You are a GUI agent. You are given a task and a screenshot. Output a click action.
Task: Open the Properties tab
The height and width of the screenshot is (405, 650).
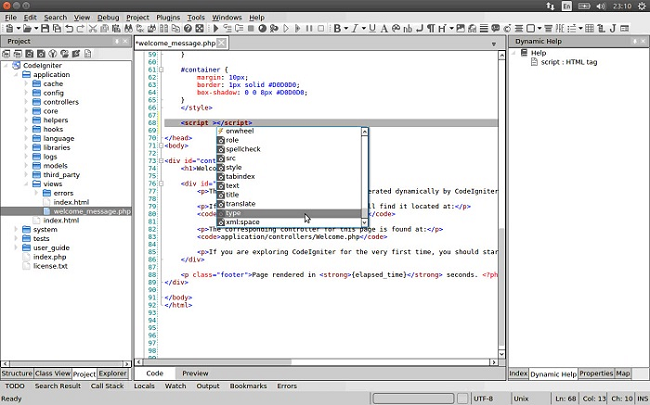pos(596,373)
